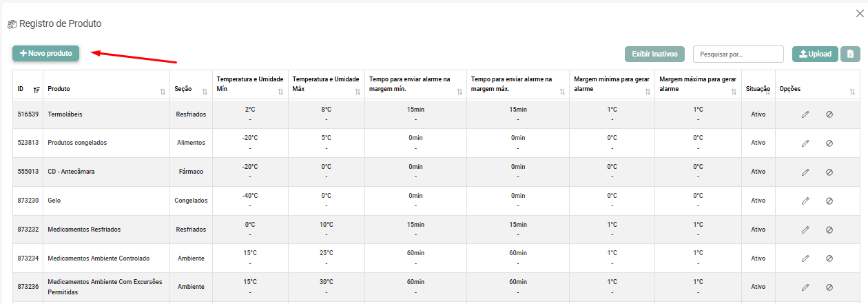Screen dimensions: 868x304
Task: Export the table with the Excel file icon
Action: point(850,54)
